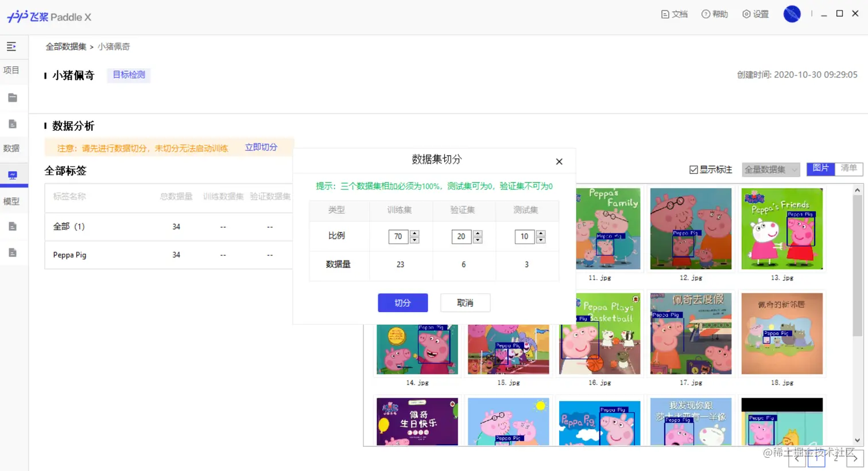Increase the 测试集 ratio with up arrow

click(x=541, y=233)
